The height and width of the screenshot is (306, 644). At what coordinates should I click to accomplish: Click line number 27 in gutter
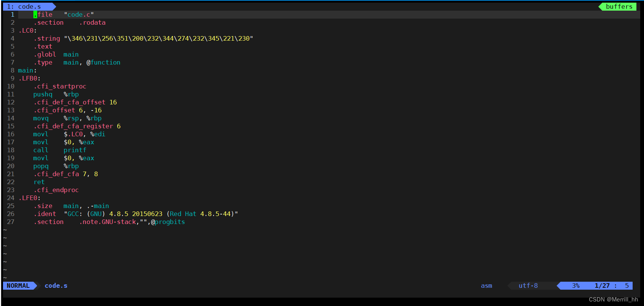(x=11, y=222)
